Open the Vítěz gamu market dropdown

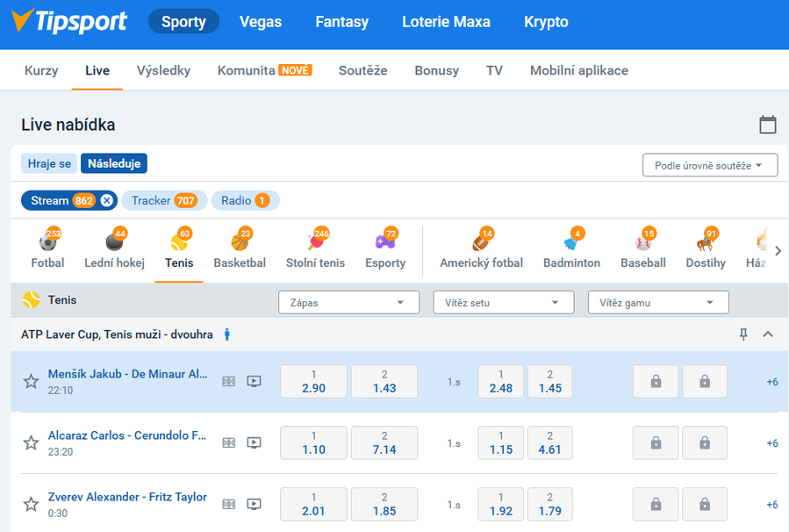(x=658, y=303)
